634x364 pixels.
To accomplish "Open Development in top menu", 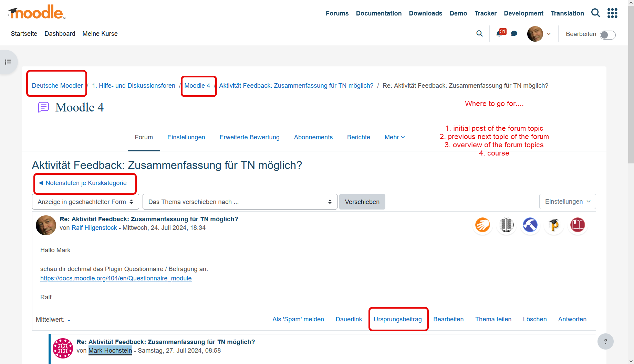I will 523,13.
